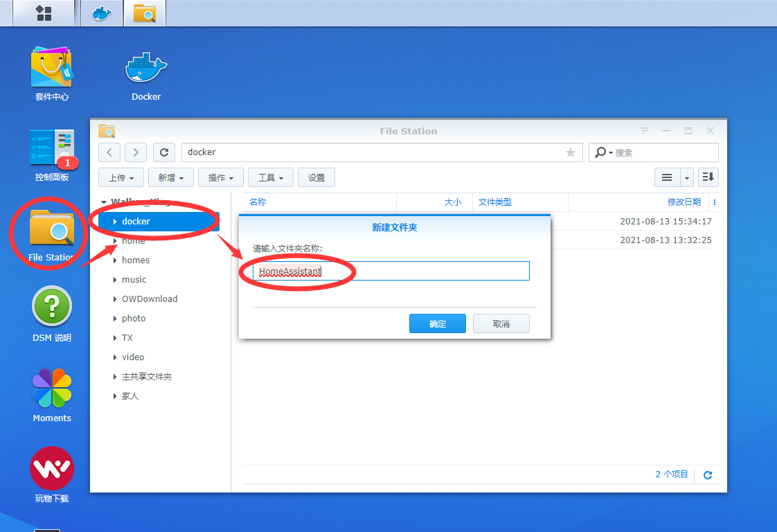Click 取消 to cancel folder creation
777x532 pixels.
point(501,324)
